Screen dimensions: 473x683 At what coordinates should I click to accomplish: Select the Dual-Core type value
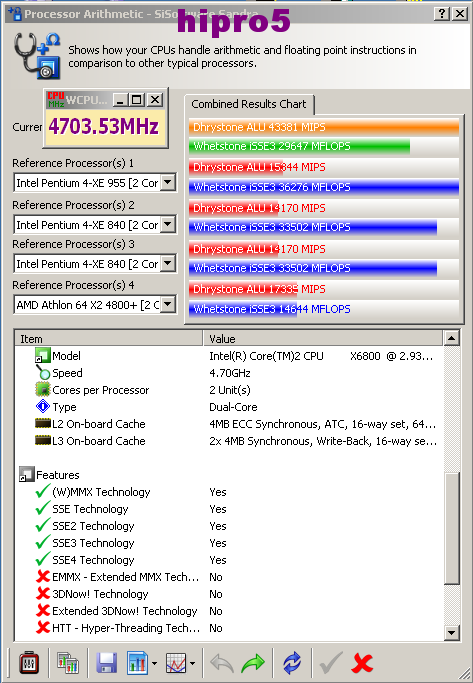click(233, 407)
